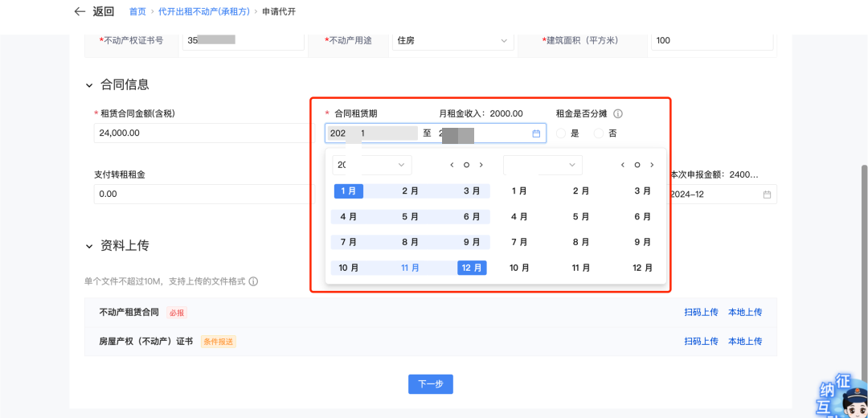
Task: Click 返回 to go back
Action: point(104,11)
